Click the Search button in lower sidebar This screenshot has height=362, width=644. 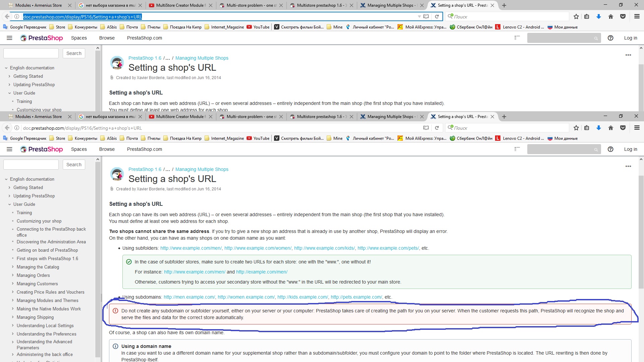[74, 165]
